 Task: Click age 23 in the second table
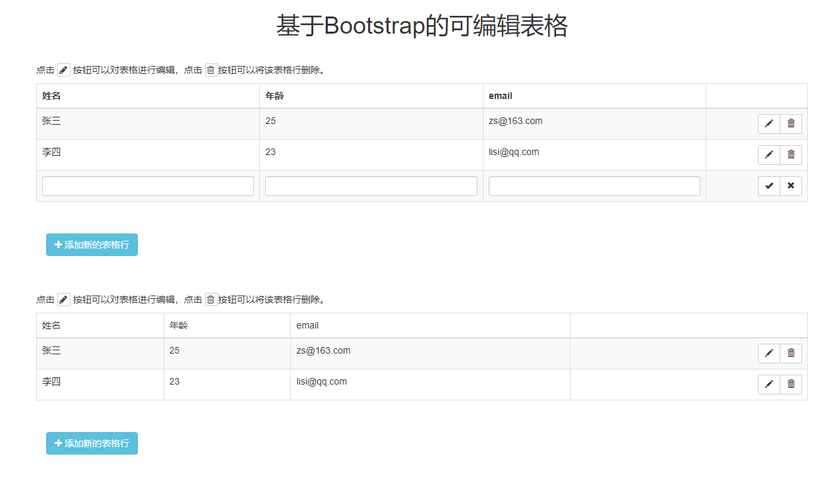pos(174,381)
